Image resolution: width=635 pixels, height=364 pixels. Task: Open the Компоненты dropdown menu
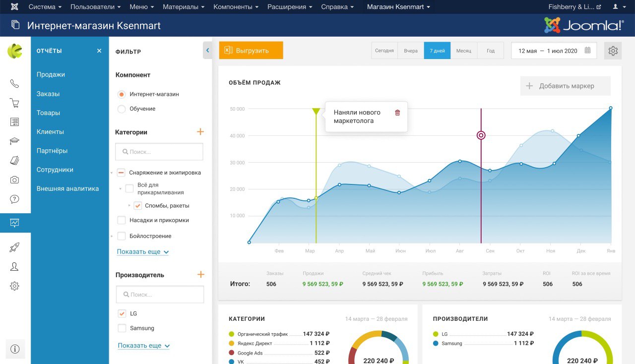coord(236,7)
